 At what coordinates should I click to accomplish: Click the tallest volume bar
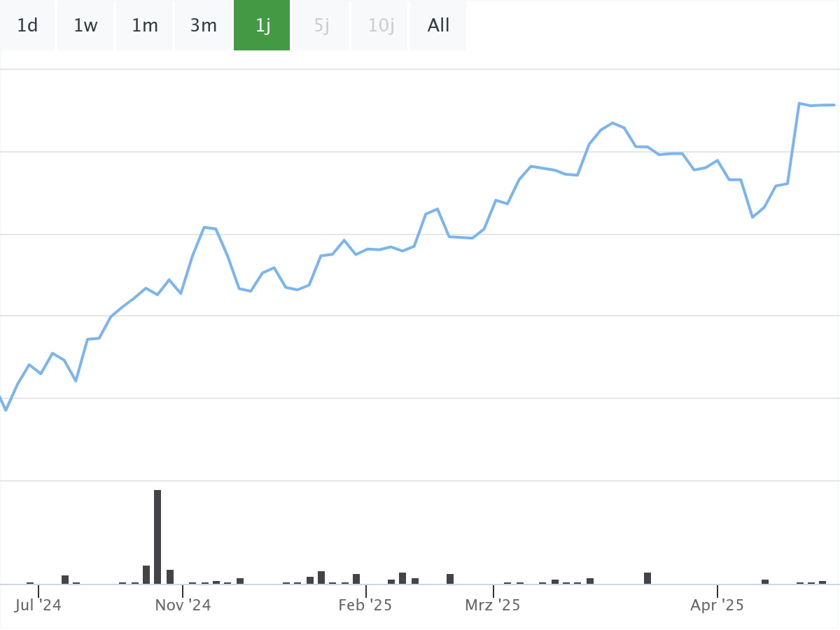coord(157,536)
